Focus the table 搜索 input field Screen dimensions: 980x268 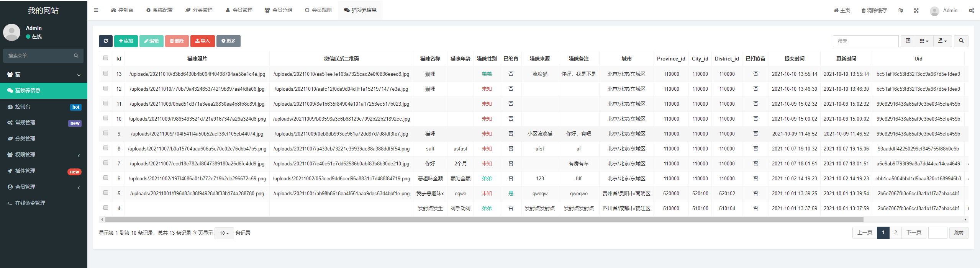pos(865,41)
